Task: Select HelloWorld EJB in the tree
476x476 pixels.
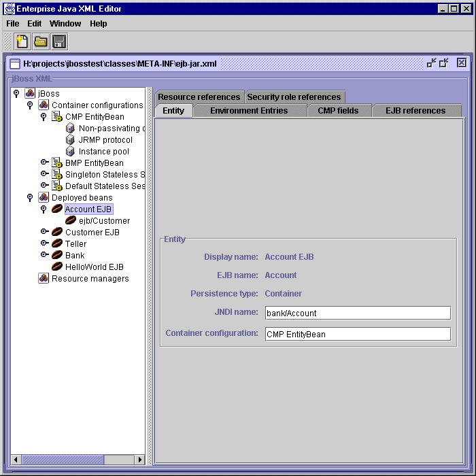Action: (x=94, y=267)
